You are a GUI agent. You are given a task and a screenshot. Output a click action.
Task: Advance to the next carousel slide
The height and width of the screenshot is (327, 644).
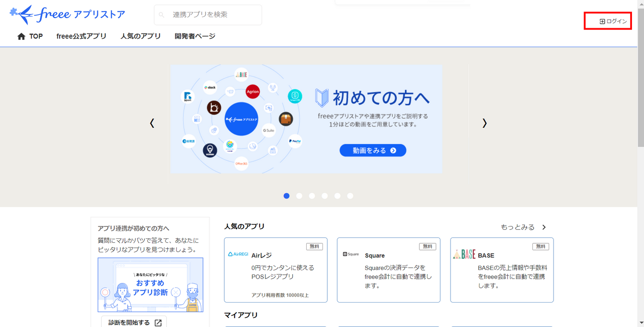484,123
